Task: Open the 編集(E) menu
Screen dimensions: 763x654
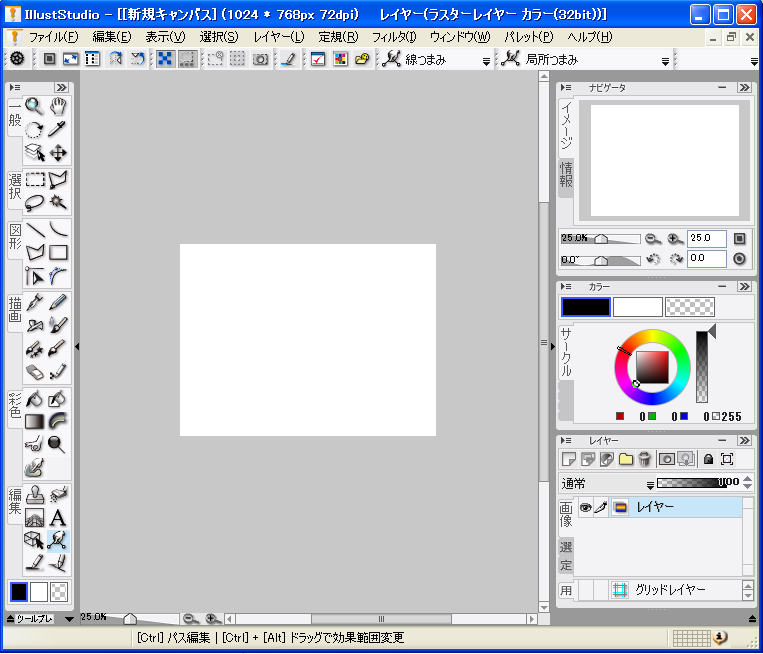Action: pos(111,37)
